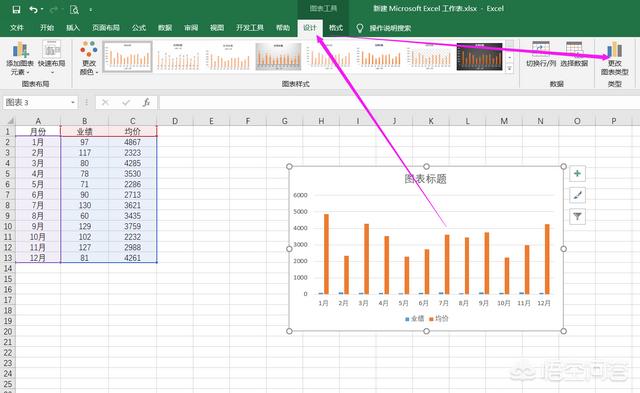Viewport: 640px width, 393px height.
Task: Switch to the Page Layout (页面布局) tab
Action: [106, 28]
